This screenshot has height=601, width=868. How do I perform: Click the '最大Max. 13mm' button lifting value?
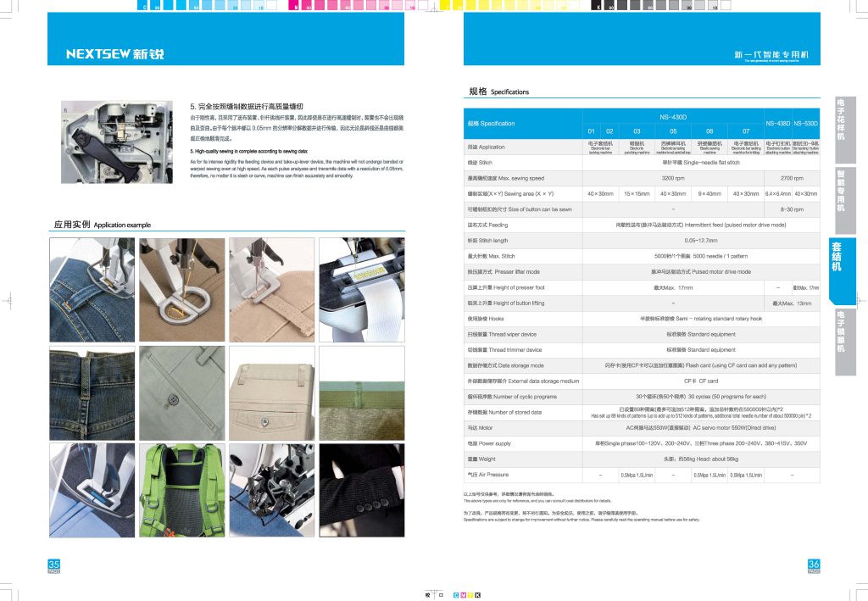click(x=792, y=303)
